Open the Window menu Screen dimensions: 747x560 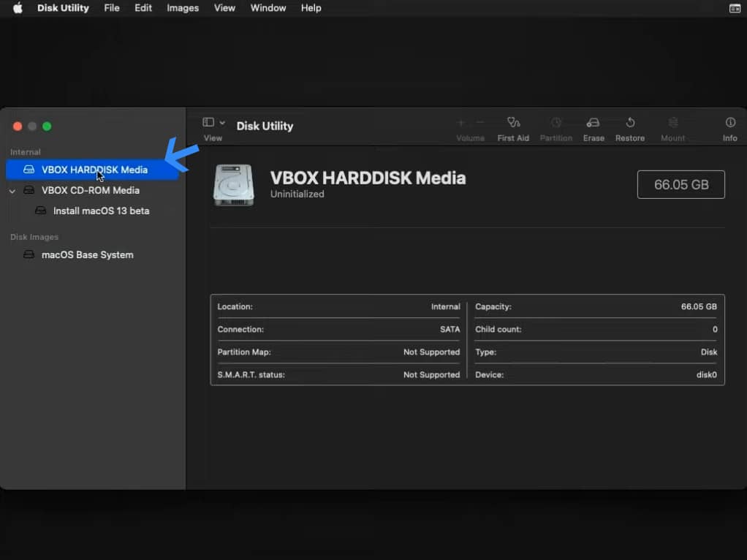coord(268,8)
